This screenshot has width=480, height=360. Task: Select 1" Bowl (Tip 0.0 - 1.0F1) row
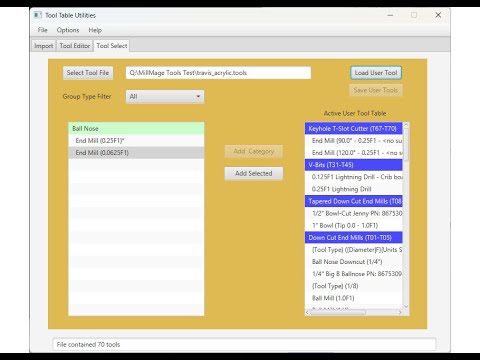click(x=354, y=225)
